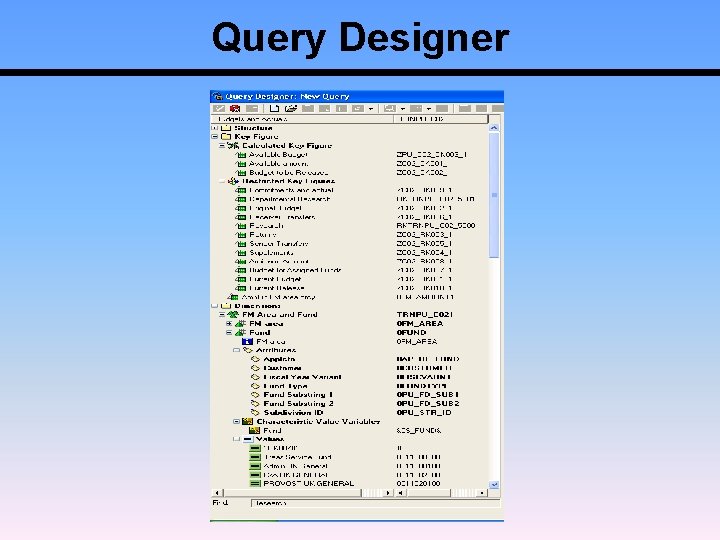Click the Available Budget key figure icon

[x=241, y=155]
